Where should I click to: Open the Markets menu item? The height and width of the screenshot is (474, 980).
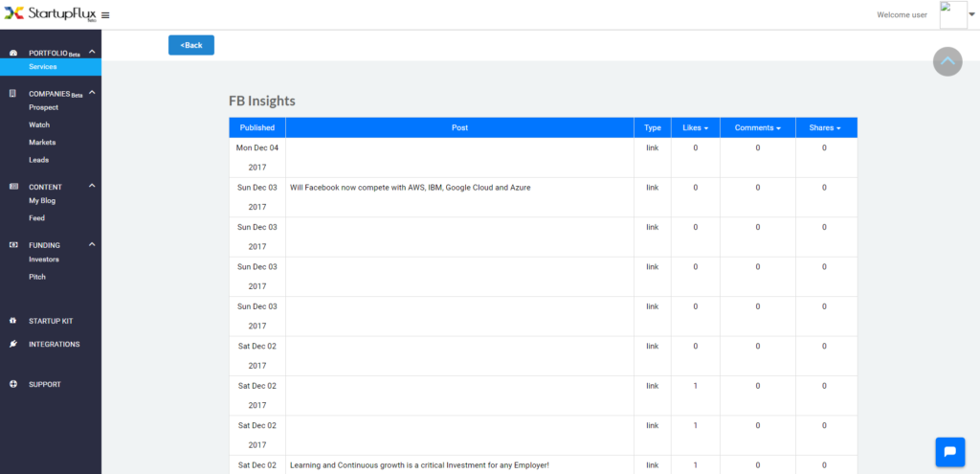point(42,143)
